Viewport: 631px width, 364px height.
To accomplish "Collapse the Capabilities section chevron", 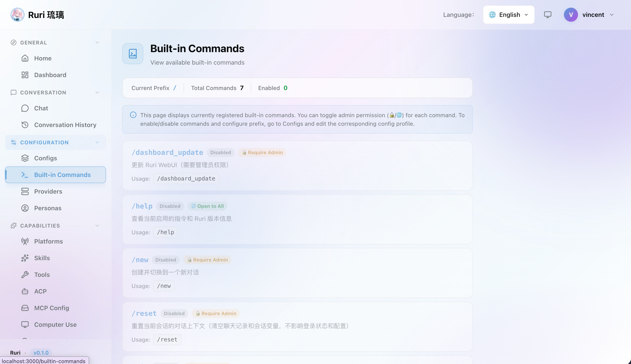I will (x=97, y=226).
